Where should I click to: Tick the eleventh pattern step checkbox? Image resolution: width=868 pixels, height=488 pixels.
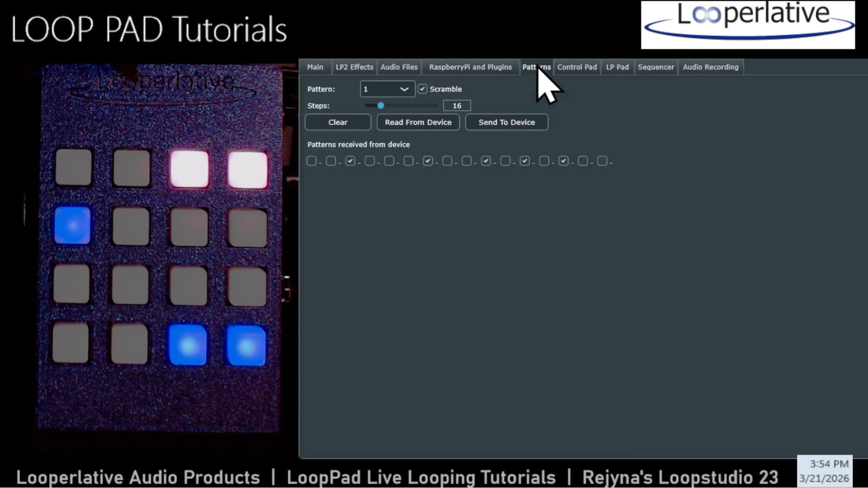[x=505, y=161]
